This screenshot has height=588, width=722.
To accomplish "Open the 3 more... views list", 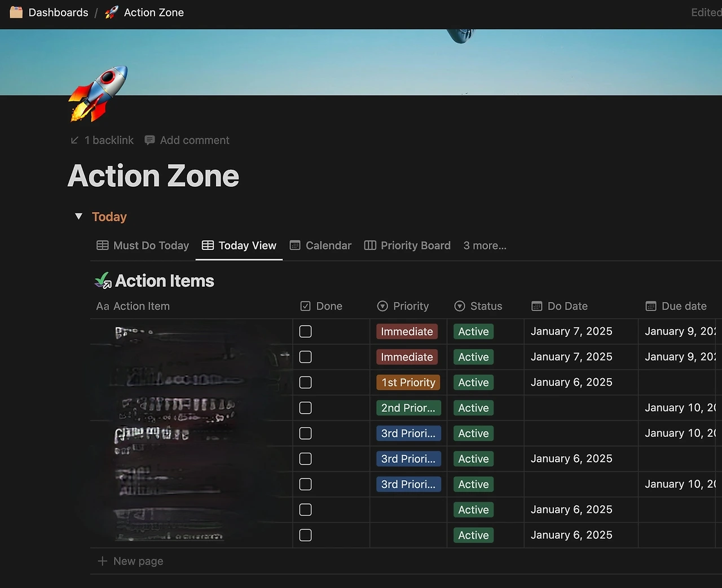I will (485, 245).
